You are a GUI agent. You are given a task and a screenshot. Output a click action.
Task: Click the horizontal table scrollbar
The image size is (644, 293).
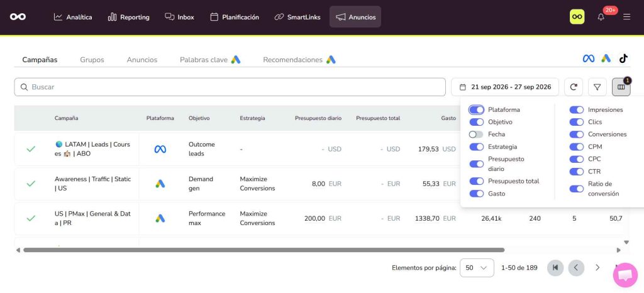coord(264,250)
